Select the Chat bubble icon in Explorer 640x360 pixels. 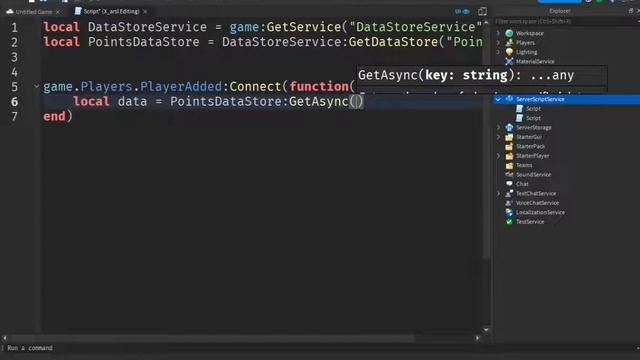(509, 184)
